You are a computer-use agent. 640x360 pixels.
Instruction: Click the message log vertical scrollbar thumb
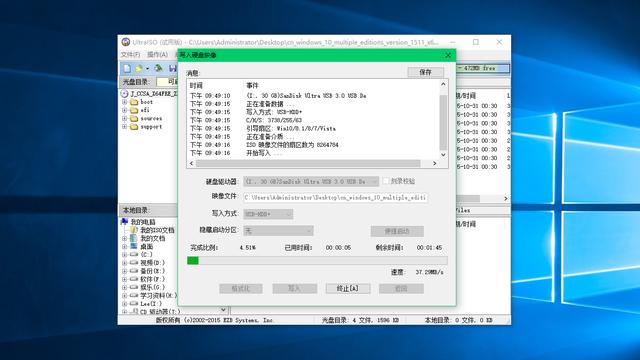(443, 121)
